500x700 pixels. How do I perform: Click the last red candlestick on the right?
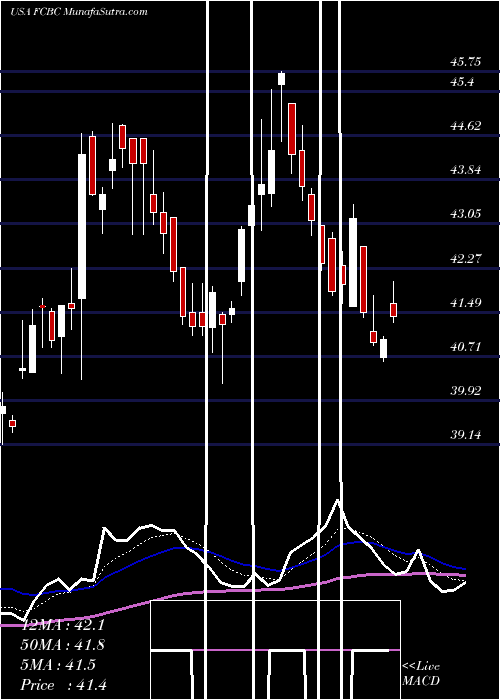coord(394,309)
